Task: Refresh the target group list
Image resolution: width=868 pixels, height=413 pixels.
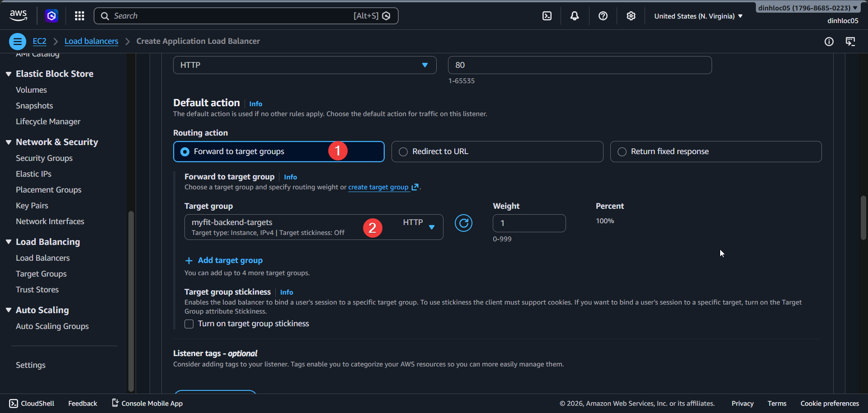Action: coord(463,223)
